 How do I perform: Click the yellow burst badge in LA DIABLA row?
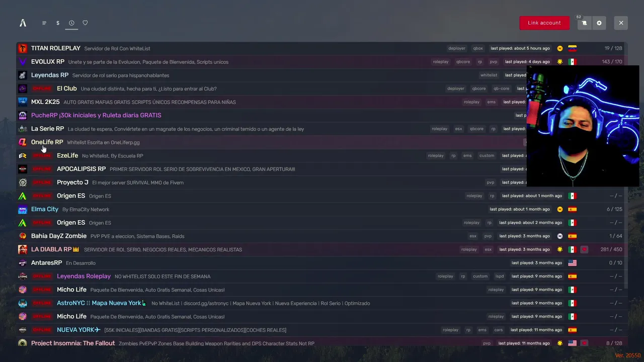pos(560,249)
